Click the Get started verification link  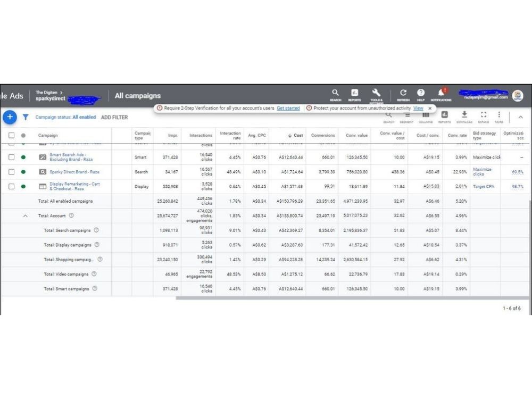click(x=288, y=108)
